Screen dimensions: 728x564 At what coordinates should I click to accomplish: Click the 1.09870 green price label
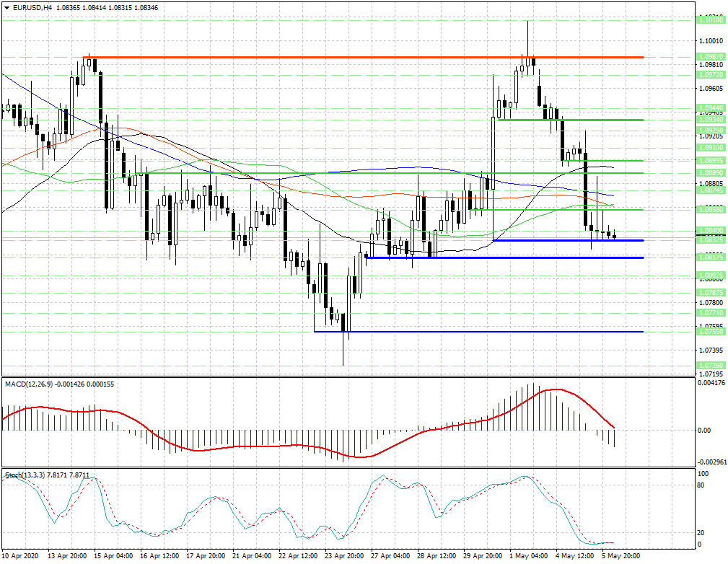point(711,57)
